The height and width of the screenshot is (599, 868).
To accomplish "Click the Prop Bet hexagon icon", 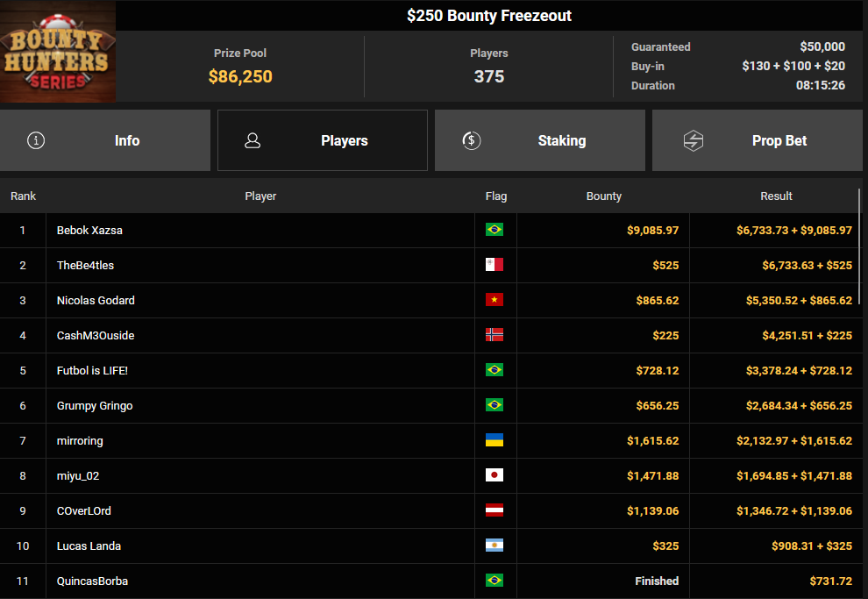I will coord(694,140).
